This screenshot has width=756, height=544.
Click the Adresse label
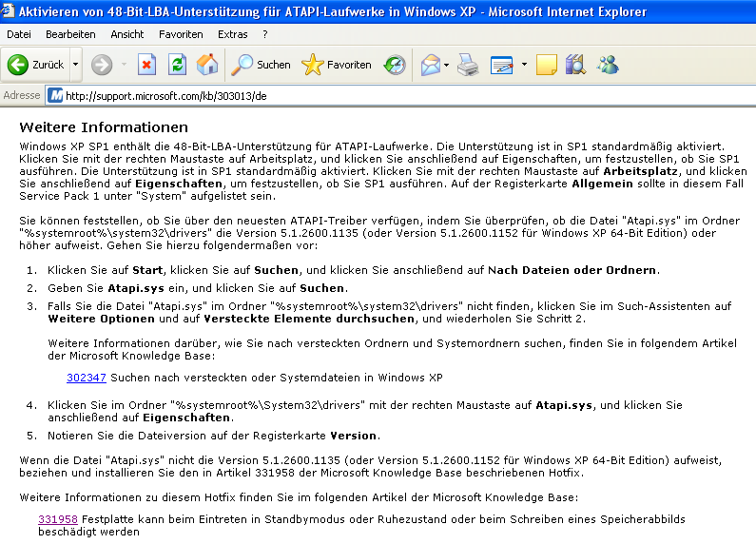click(22, 95)
